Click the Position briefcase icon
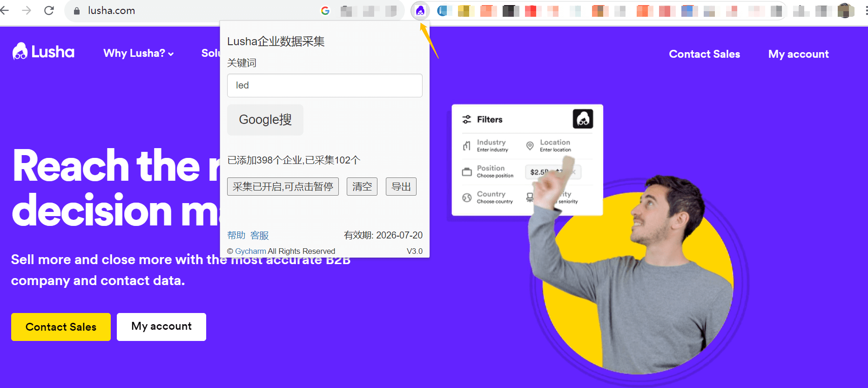868x388 pixels. (467, 172)
